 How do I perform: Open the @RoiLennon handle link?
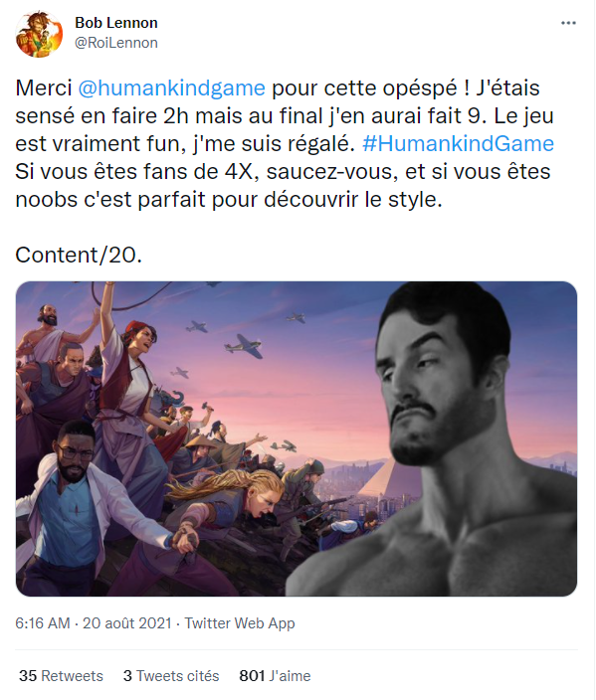pyautogui.click(x=116, y=43)
